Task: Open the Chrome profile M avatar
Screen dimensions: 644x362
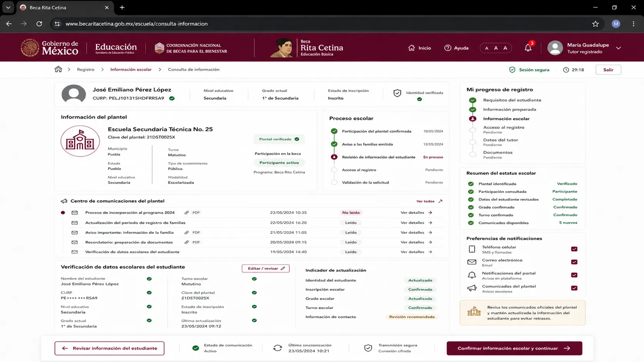Action: point(616,24)
